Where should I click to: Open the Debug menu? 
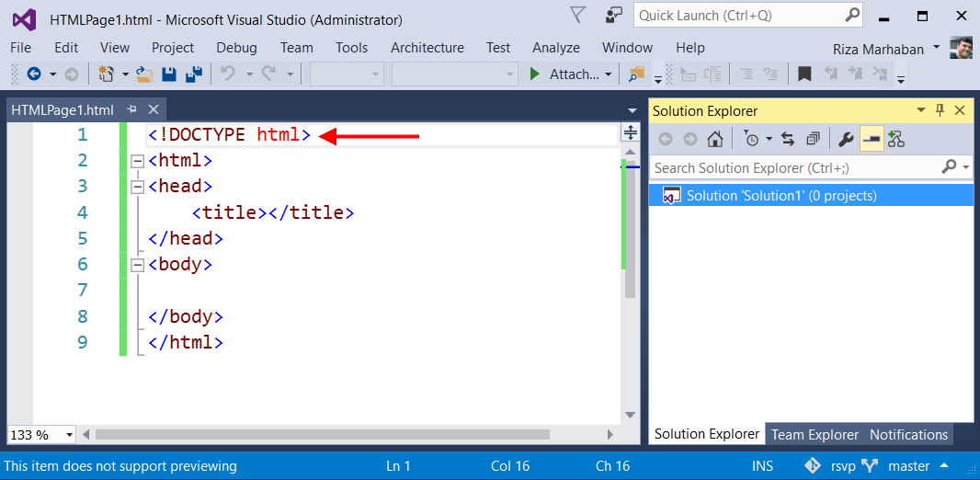pos(236,48)
